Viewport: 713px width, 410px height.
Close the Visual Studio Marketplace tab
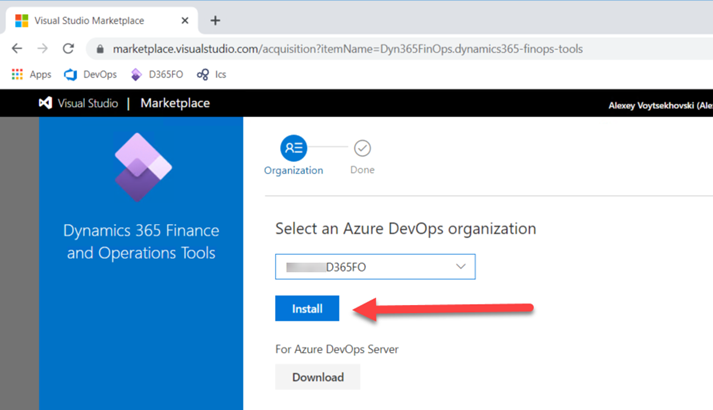(185, 20)
